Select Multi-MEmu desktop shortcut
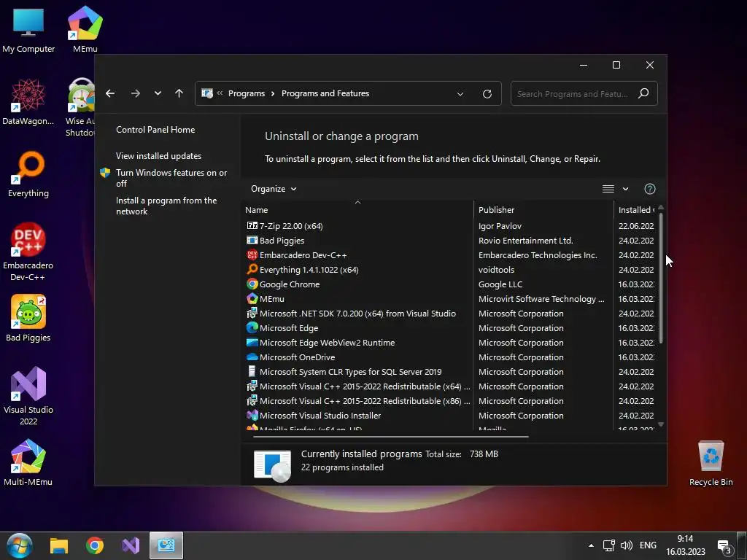This screenshot has width=747, height=560. 28,462
